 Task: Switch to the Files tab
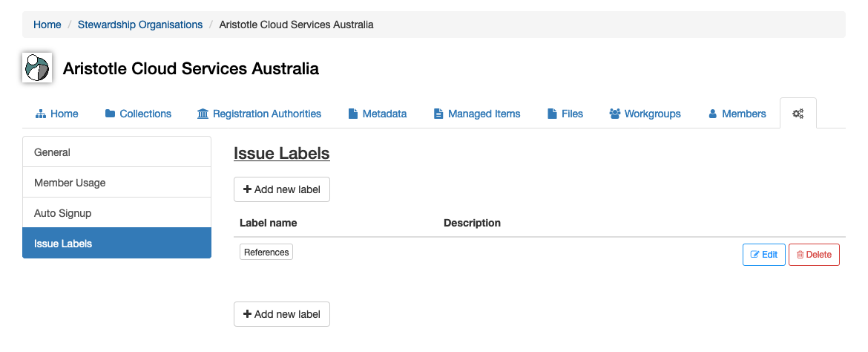(x=565, y=114)
